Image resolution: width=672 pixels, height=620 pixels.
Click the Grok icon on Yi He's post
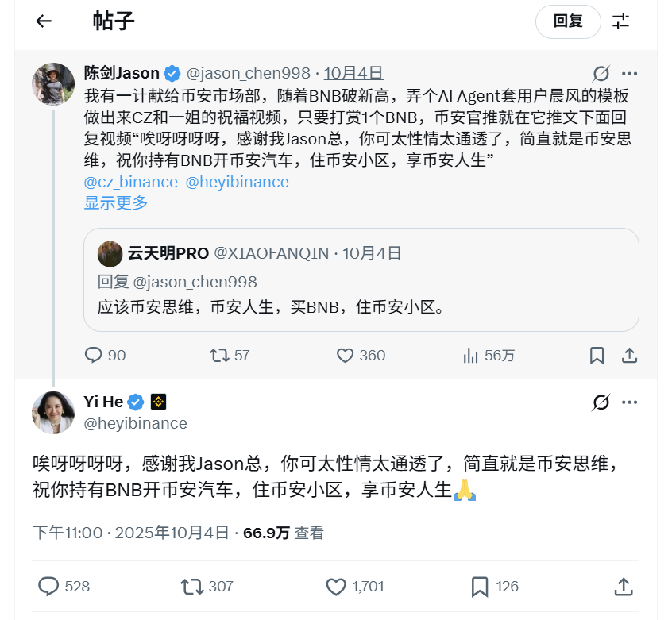tap(601, 402)
